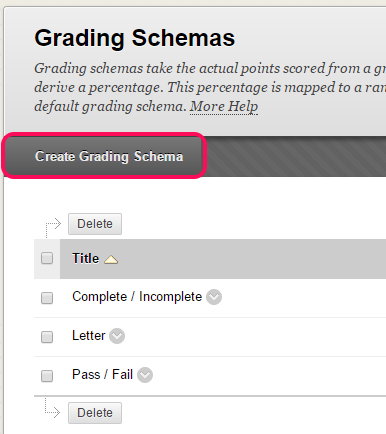The height and width of the screenshot is (434, 386).
Task: Click the italic grading schemas description text
Action: coord(210,87)
